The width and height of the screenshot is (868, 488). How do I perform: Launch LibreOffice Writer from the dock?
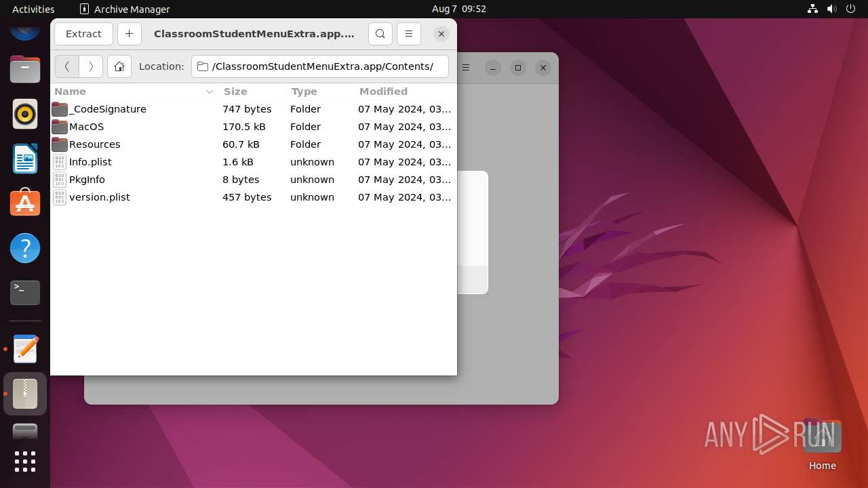(25, 159)
